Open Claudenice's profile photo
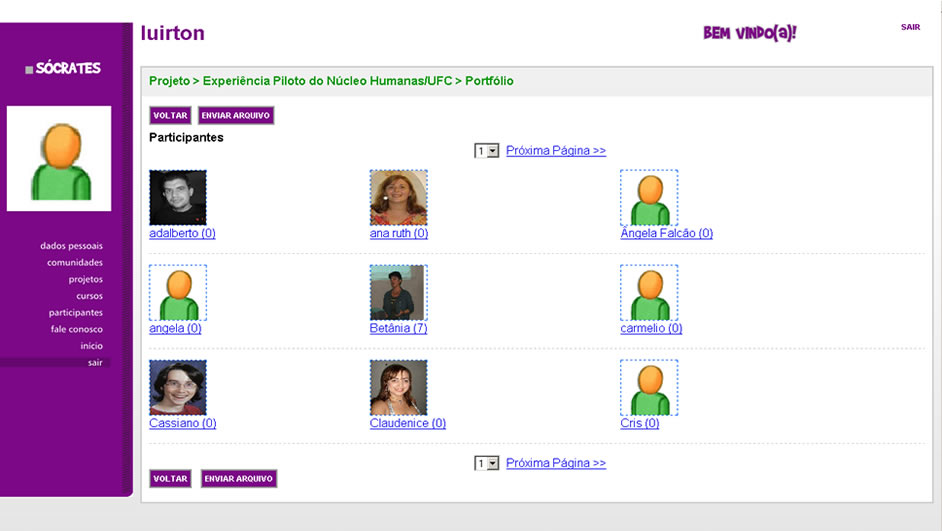Viewport: 942px width, 531px height. 398,387
